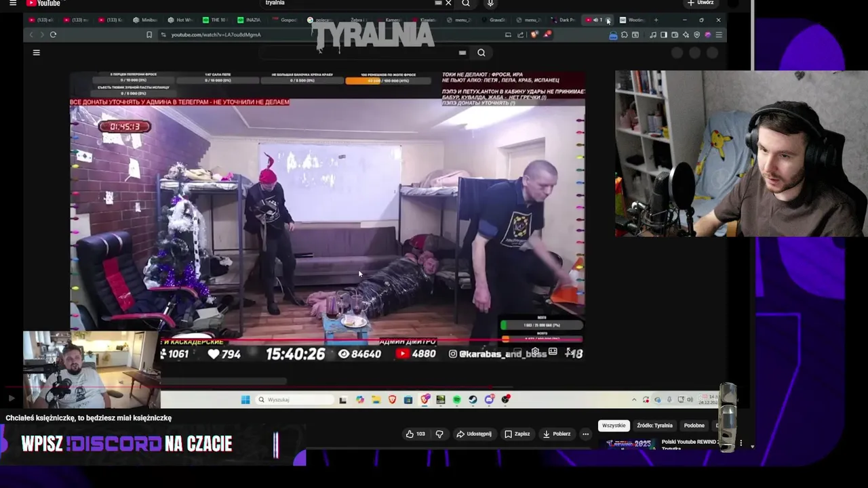Switch to the 'Minibus' browser tab

144,20
